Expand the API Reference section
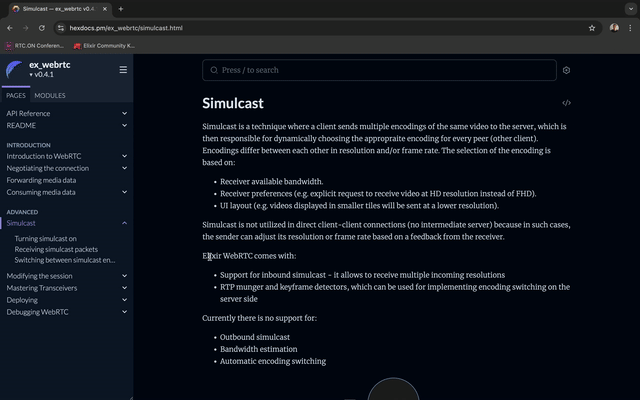Viewport: 640px width, 400px height. point(124,113)
